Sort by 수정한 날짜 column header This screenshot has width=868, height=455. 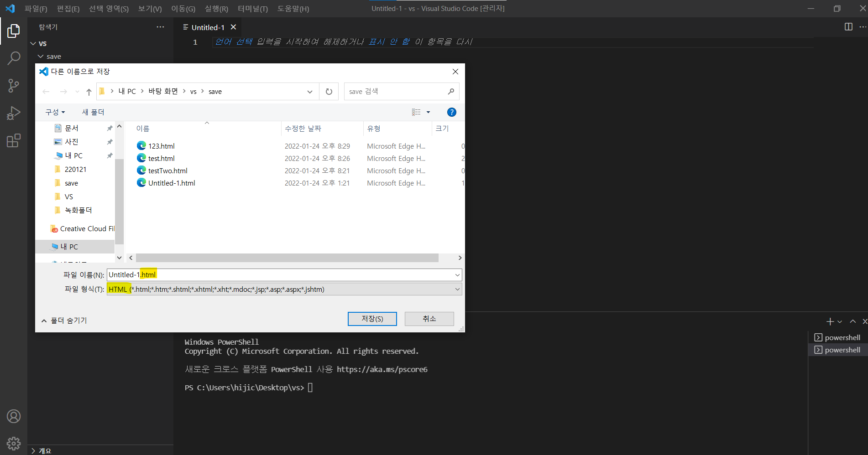[303, 129]
